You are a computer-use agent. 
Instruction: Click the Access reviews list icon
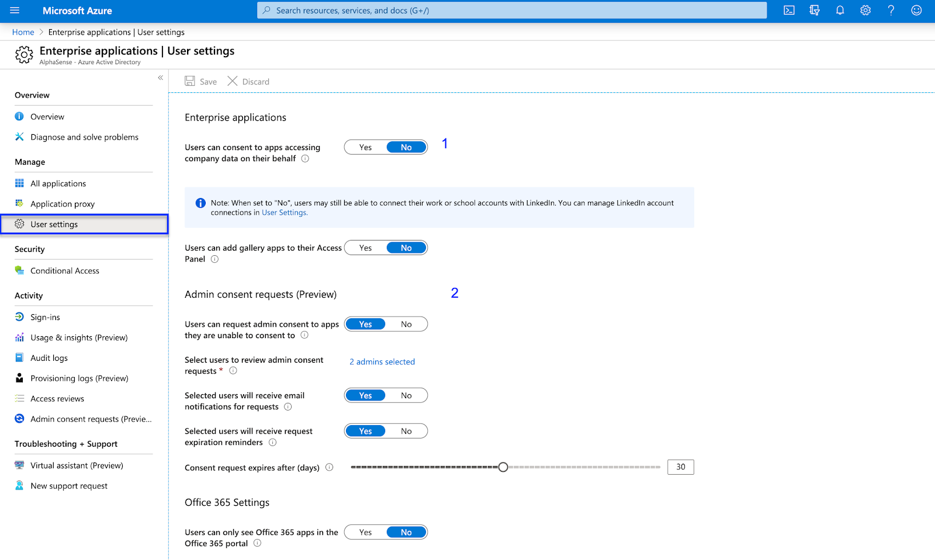19,398
